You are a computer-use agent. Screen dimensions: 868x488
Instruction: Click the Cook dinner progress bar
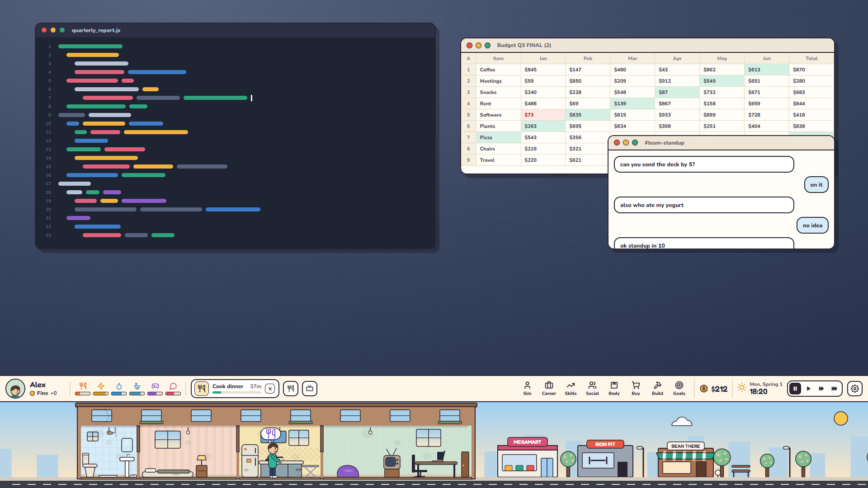pyautogui.click(x=237, y=393)
